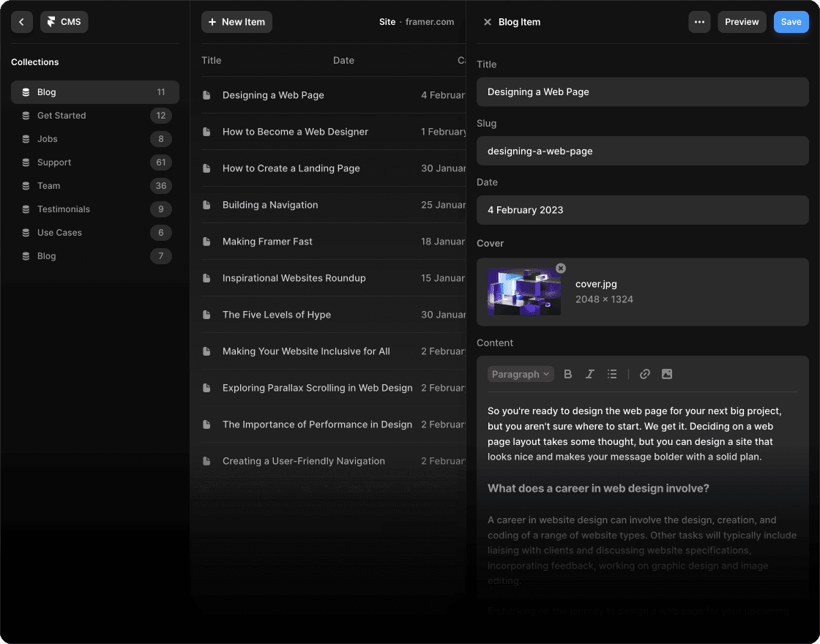This screenshot has width=820, height=644.
Task: Insert an image using the image icon
Action: coord(666,374)
